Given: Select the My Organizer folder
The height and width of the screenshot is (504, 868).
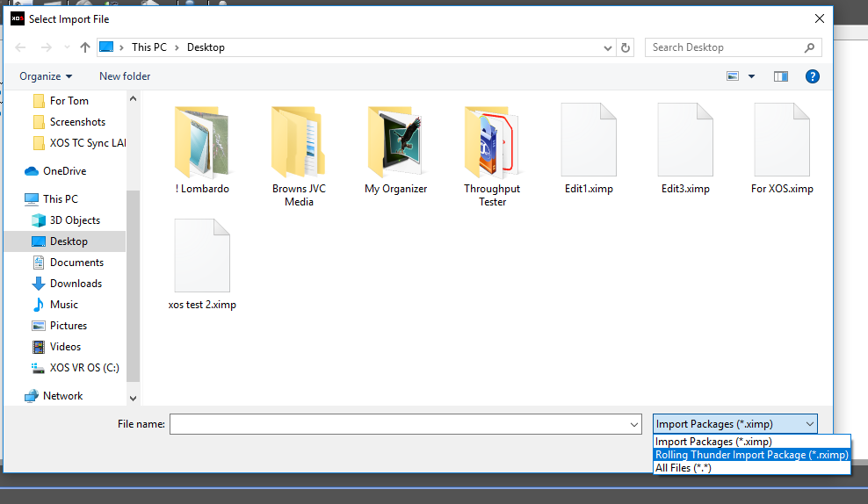Looking at the screenshot, I should 396,149.
